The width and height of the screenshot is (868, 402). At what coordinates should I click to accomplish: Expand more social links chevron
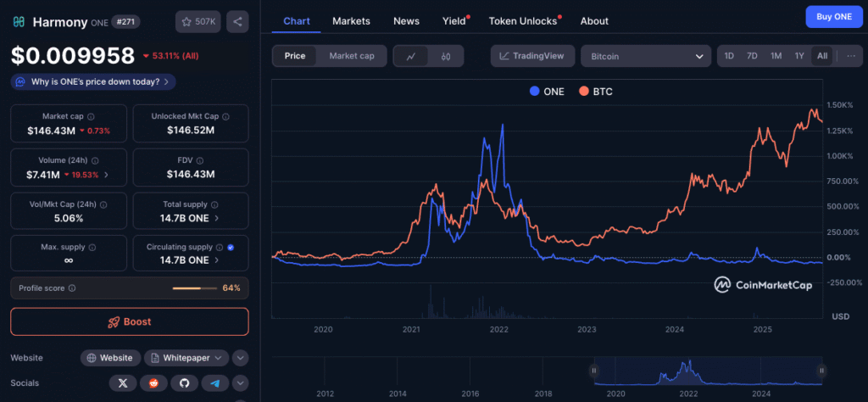click(240, 382)
